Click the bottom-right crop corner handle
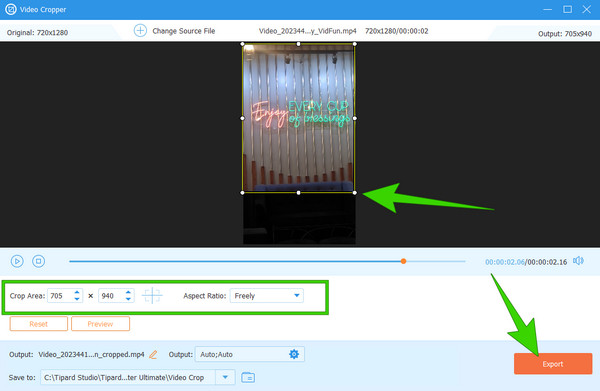 355,193
